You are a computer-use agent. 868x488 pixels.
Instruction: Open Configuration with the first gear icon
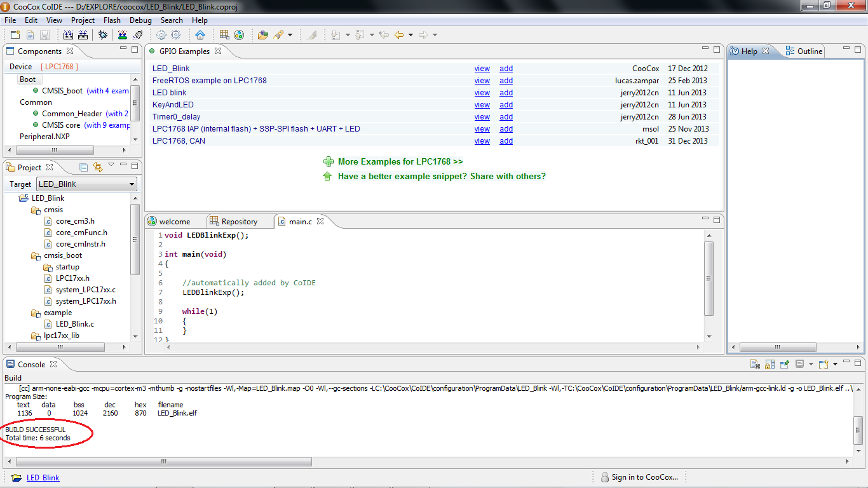click(x=161, y=35)
